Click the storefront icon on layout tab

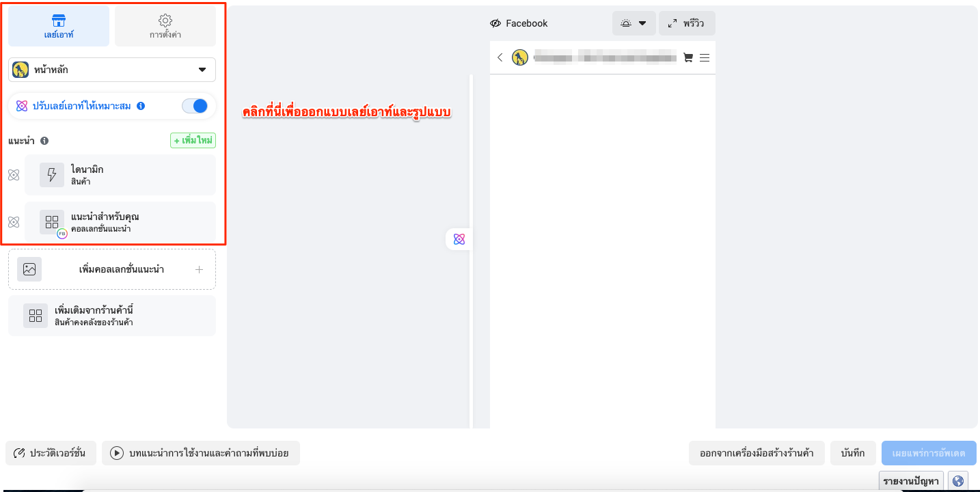(x=59, y=20)
